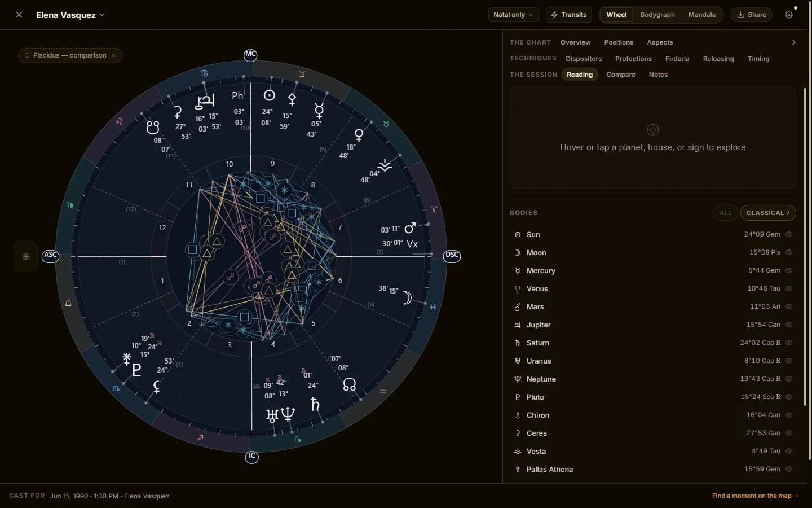Image resolution: width=812 pixels, height=508 pixels.
Task: Click Find a moment on the map link
Action: (x=755, y=496)
